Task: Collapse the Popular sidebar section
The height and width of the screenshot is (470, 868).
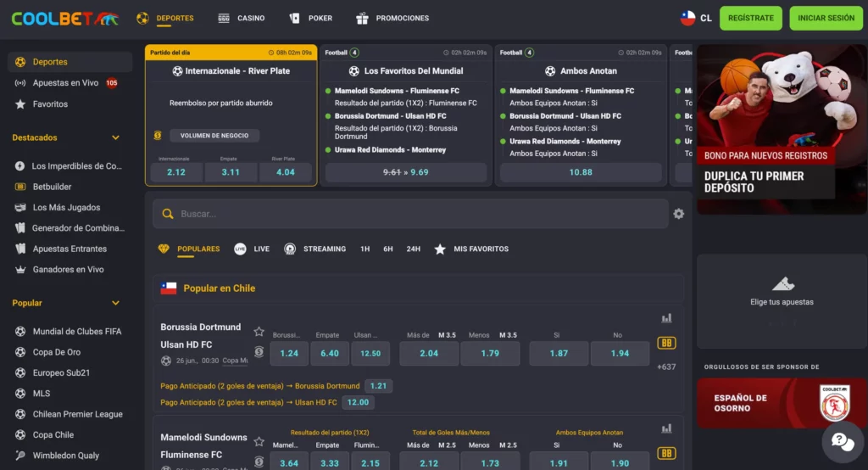Action: (x=115, y=303)
